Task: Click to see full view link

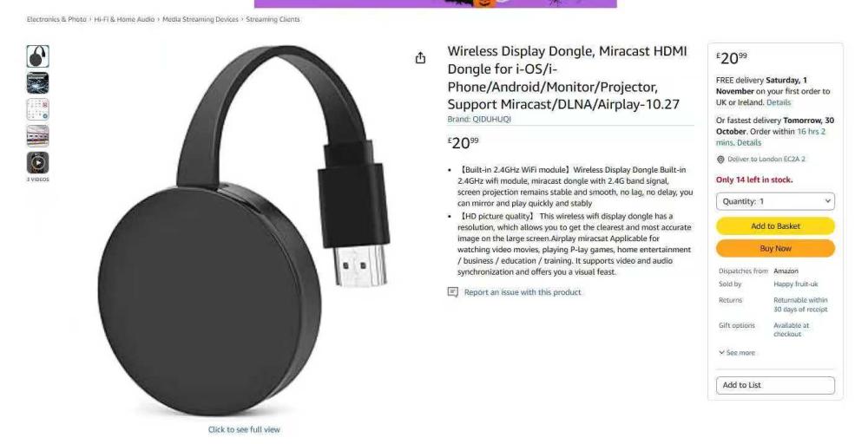Action: pyautogui.click(x=244, y=429)
